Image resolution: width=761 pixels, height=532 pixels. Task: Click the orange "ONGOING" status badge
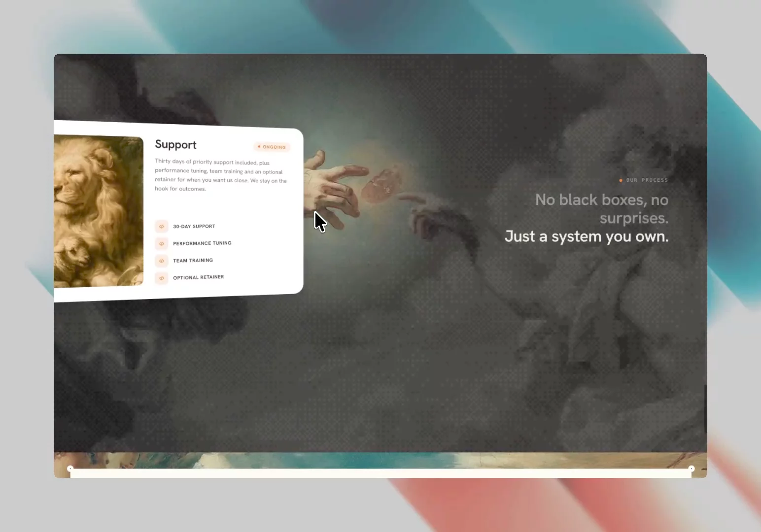(x=272, y=147)
